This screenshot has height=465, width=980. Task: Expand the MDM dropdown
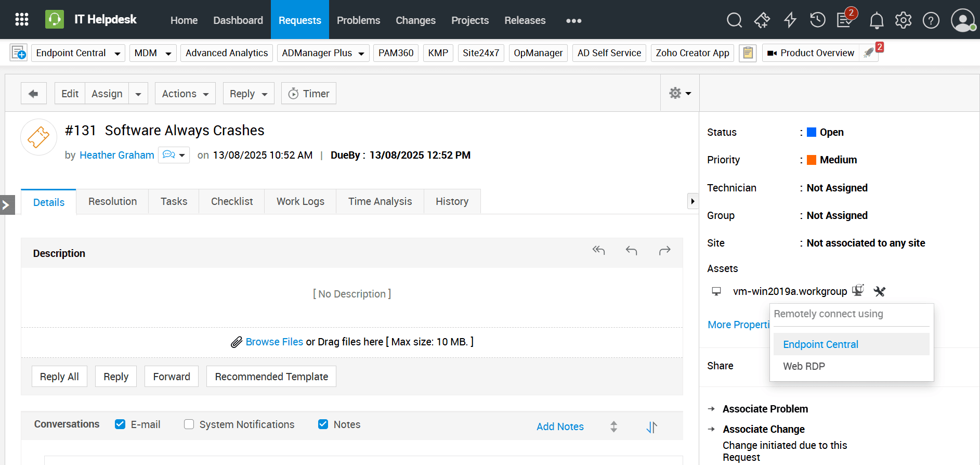coord(168,54)
